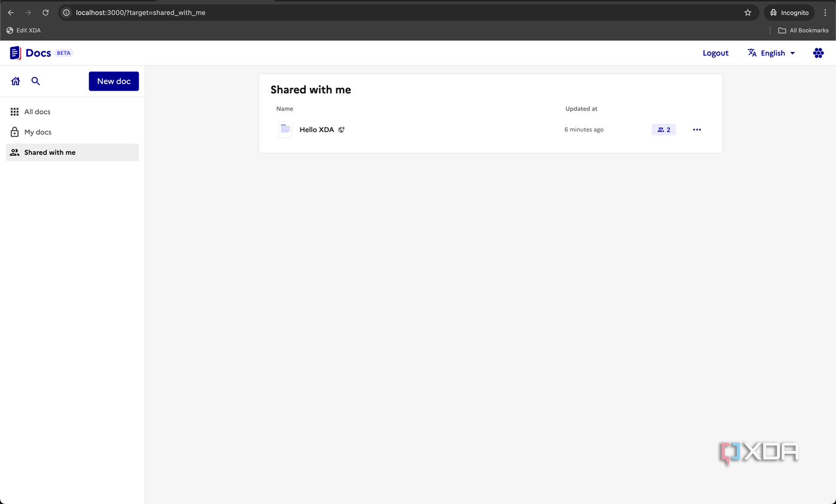Viewport: 836px width, 504px height.
Task: Select Shared with me in sidebar
Action: [x=72, y=152]
